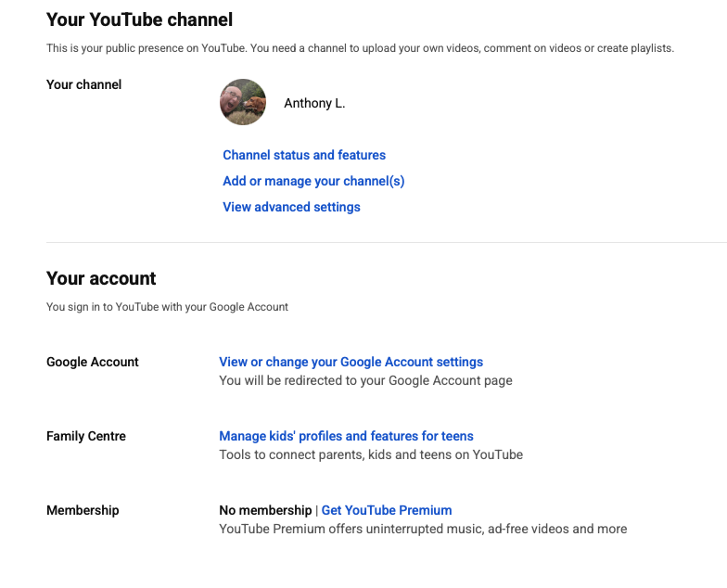
Task: Click the "Google Account" row label
Action: coord(93,362)
